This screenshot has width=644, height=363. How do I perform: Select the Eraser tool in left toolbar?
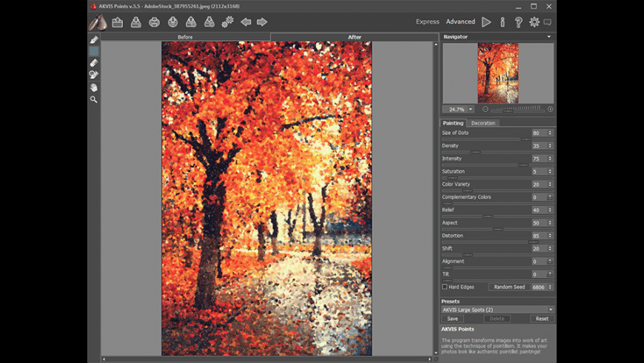click(94, 63)
